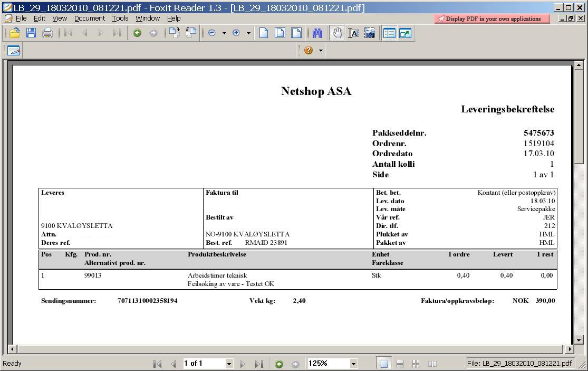Set actual size page view icon
The width and height of the screenshot is (588, 371).
[264, 33]
